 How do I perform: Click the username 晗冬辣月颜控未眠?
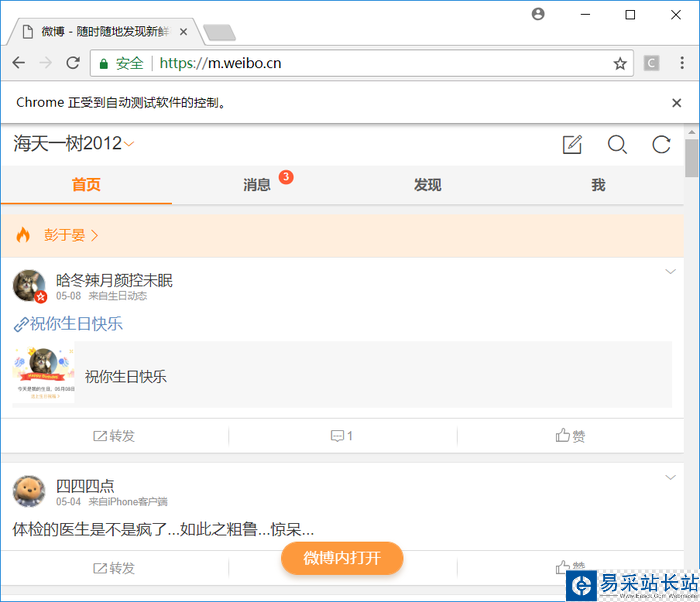pos(114,280)
